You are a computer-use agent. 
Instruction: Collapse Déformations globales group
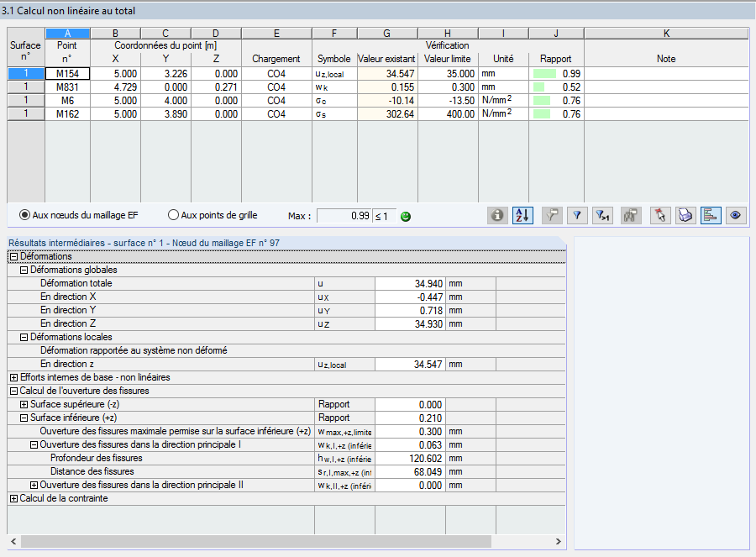[x=24, y=270]
